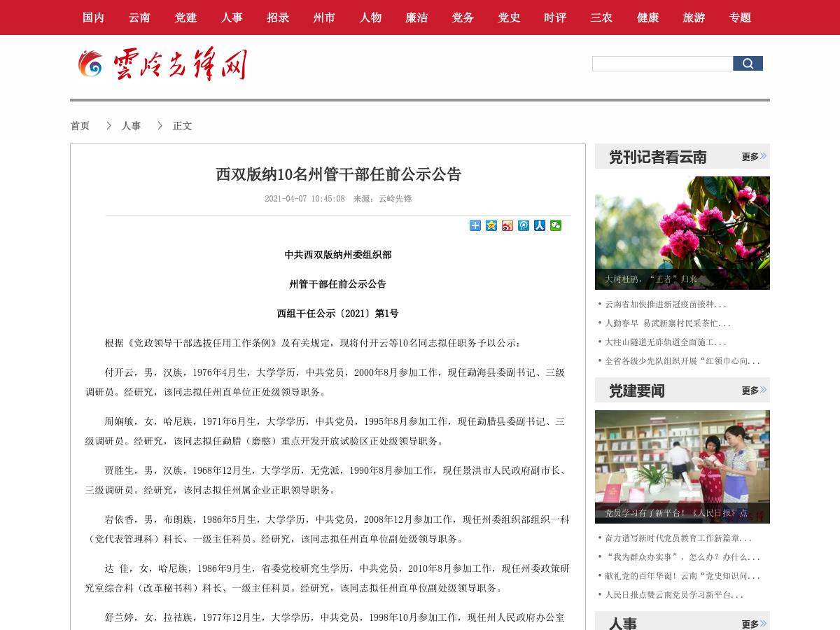Click the 人事 sidebar section heading
The image size is (840, 630).
[x=623, y=624]
